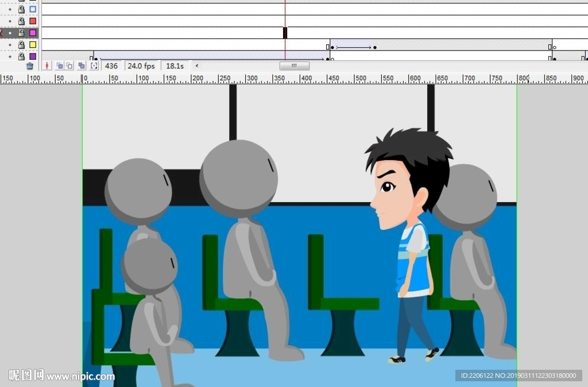Toggle visibility dot of red layer
The height and width of the screenshot is (387, 588).
click(x=10, y=21)
